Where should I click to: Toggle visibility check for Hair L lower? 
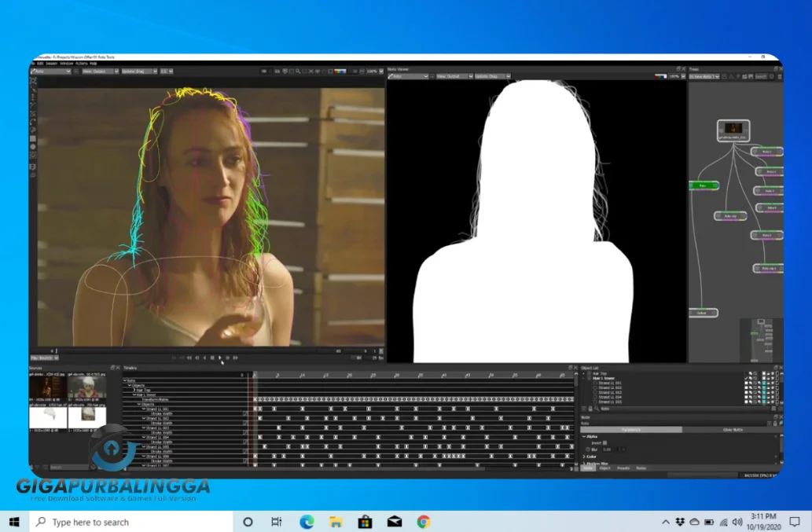pyautogui.click(x=746, y=378)
